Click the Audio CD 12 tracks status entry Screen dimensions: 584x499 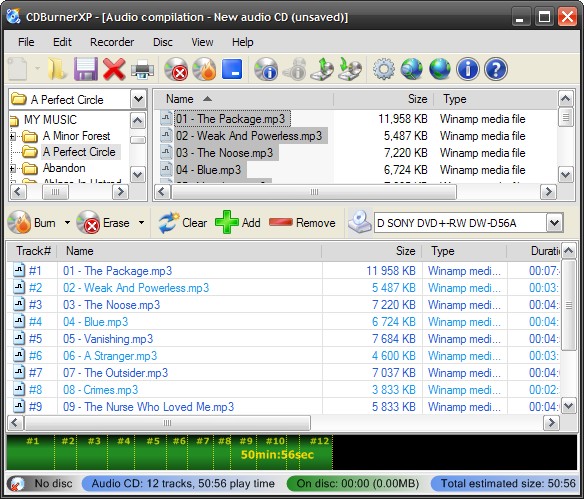click(182, 484)
